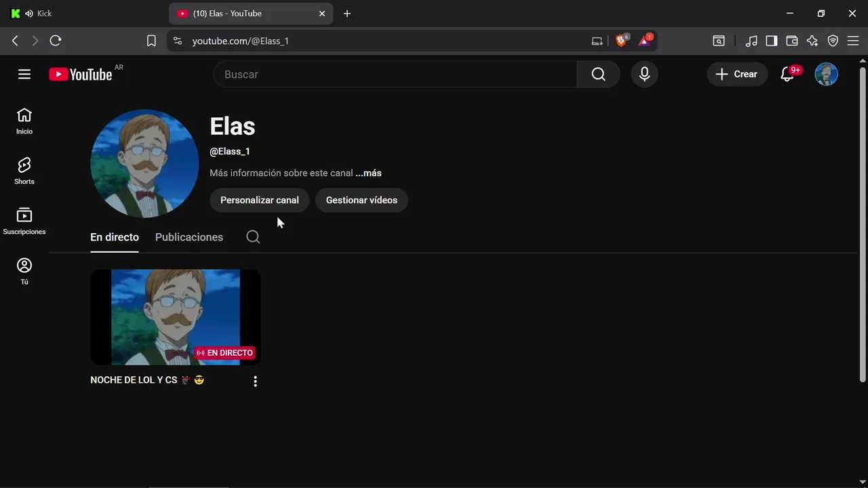This screenshot has width=868, height=488.
Task: Bookmark this page
Action: tap(151, 41)
